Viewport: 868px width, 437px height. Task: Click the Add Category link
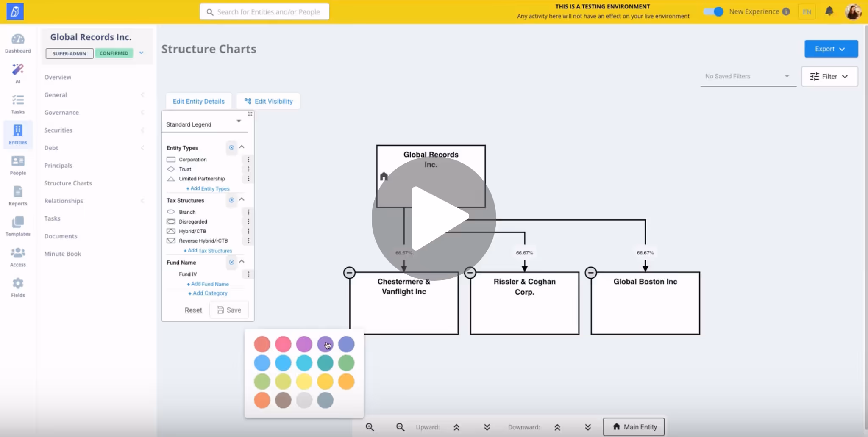coord(208,293)
